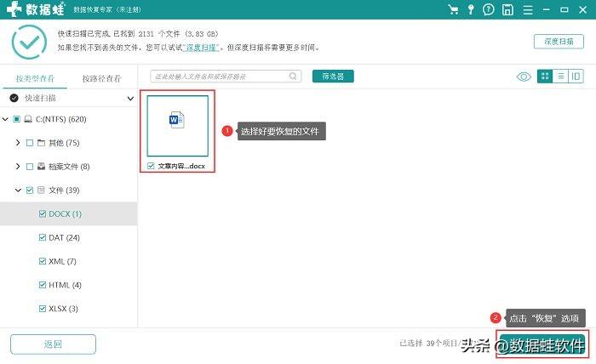
Task: Click the C:(NTFS) drive icon
Action: point(28,119)
